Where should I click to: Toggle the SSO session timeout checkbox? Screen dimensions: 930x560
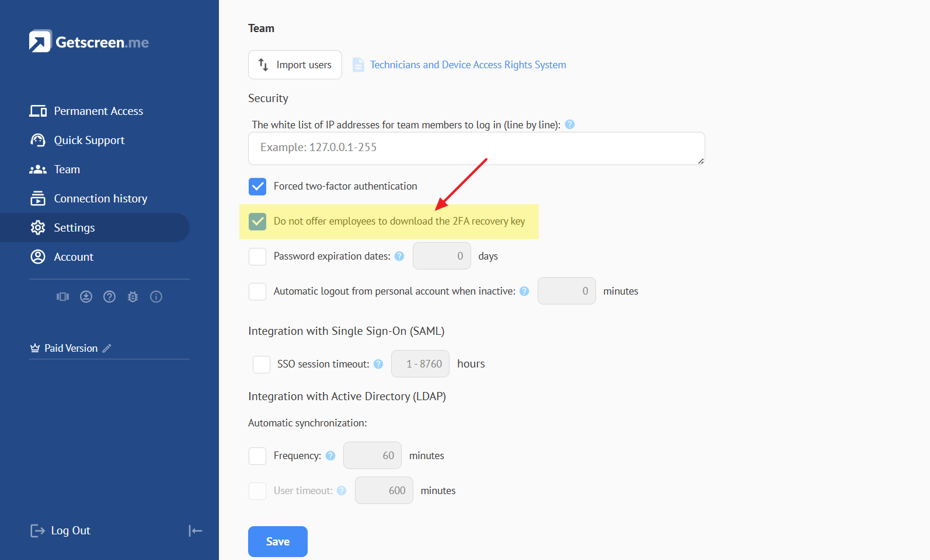tap(262, 365)
